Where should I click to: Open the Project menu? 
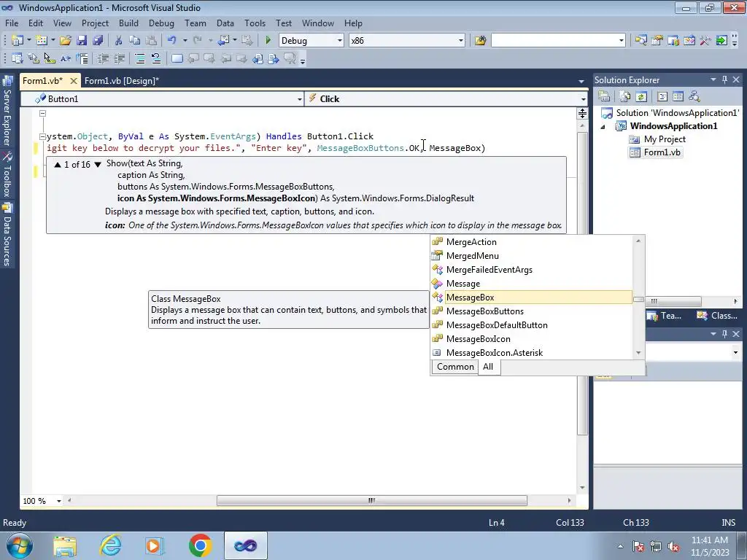coord(95,23)
